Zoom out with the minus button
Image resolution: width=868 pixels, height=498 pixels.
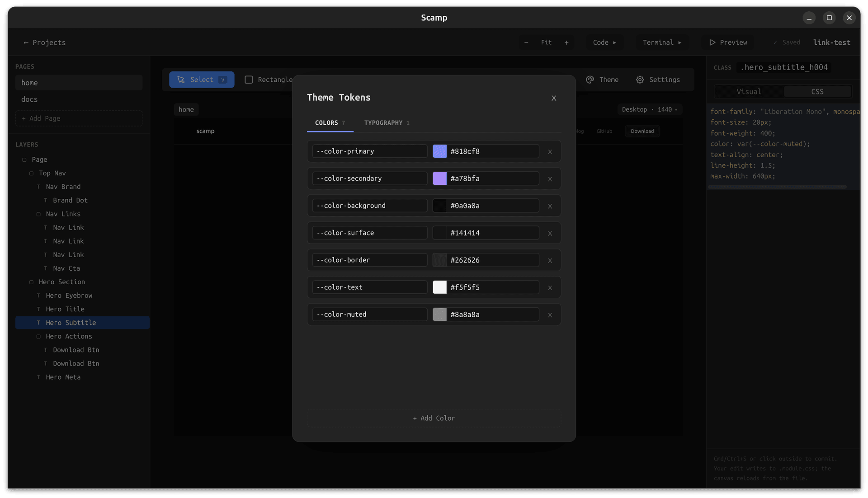[x=526, y=42]
